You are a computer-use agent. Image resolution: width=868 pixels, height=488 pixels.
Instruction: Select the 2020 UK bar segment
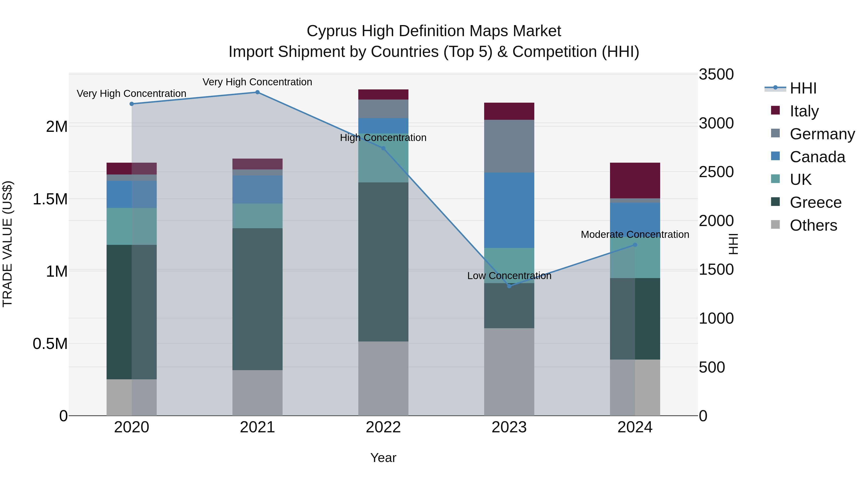pyautogui.click(x=132, y=226)
